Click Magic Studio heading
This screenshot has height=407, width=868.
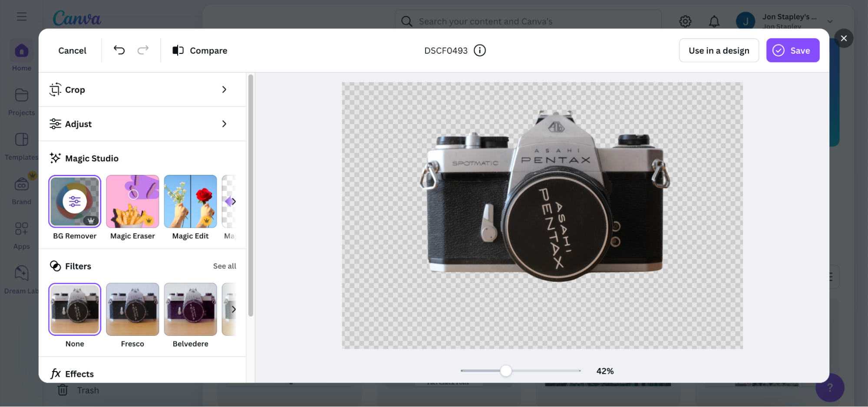coord(92,158)
